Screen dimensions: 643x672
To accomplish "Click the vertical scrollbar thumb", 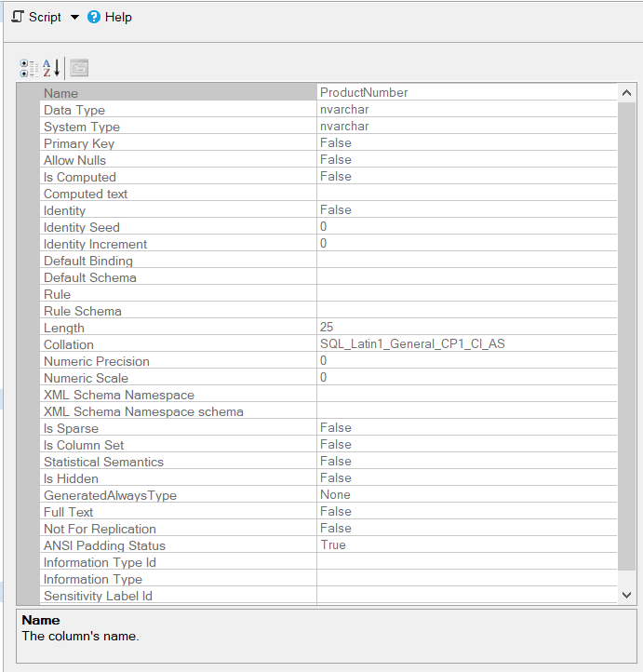I will click(626, 336).
